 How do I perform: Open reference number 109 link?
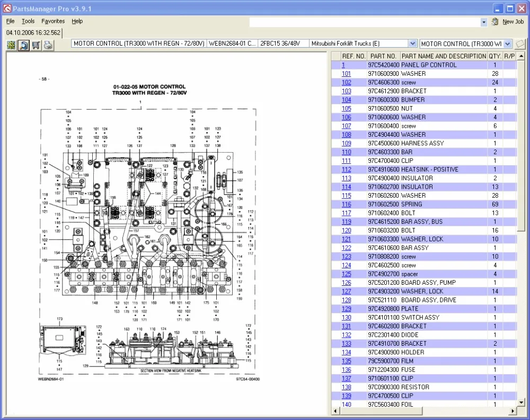click(347, 143)
